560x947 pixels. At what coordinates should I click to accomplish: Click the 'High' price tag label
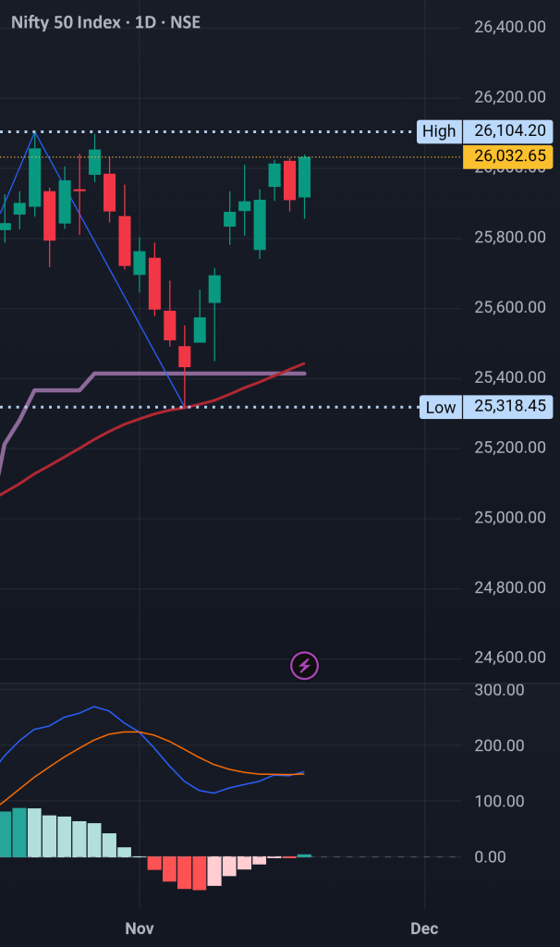click(439, 131)
